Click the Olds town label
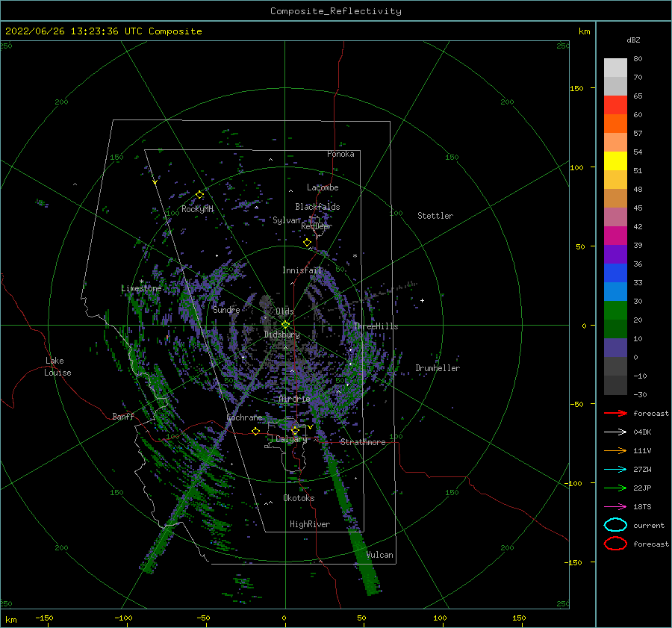Image resolution: width=672 pixels, height=628 pixels. 284,311
